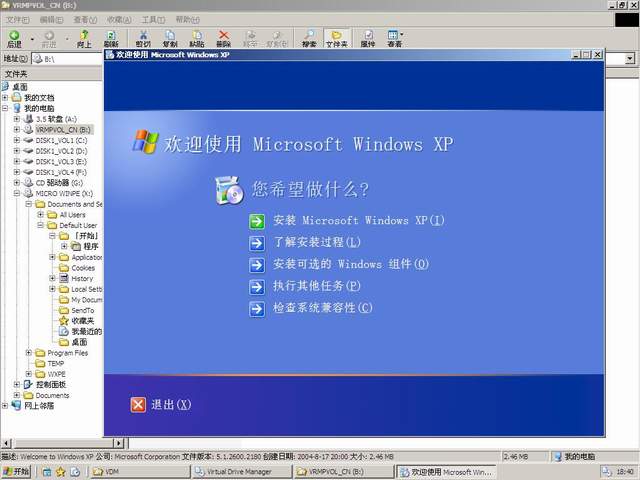Expand the 控制面板 tree node
The image size is (640, 480).
17,384
